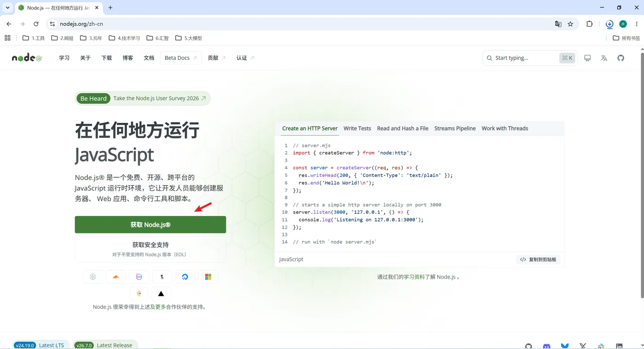Open the 下载 navigation item
The height and width of the screenshot is (349, 644).
(107, 58)
